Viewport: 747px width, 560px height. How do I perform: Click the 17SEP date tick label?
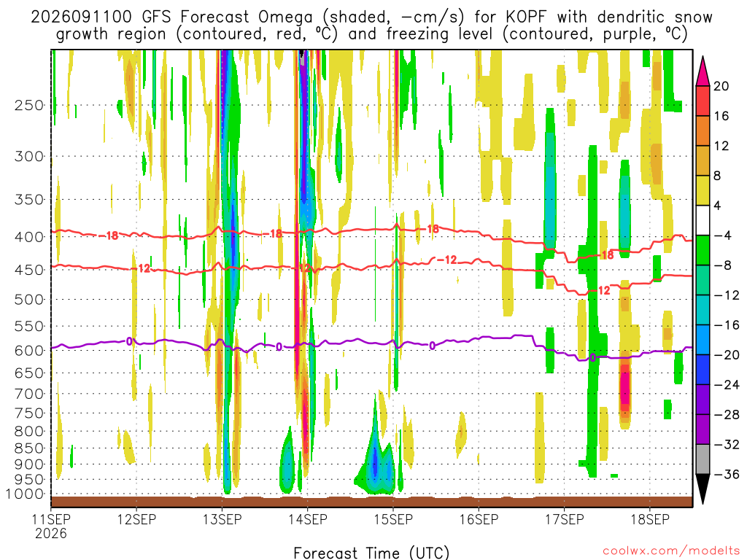click(x=565, y=519)
